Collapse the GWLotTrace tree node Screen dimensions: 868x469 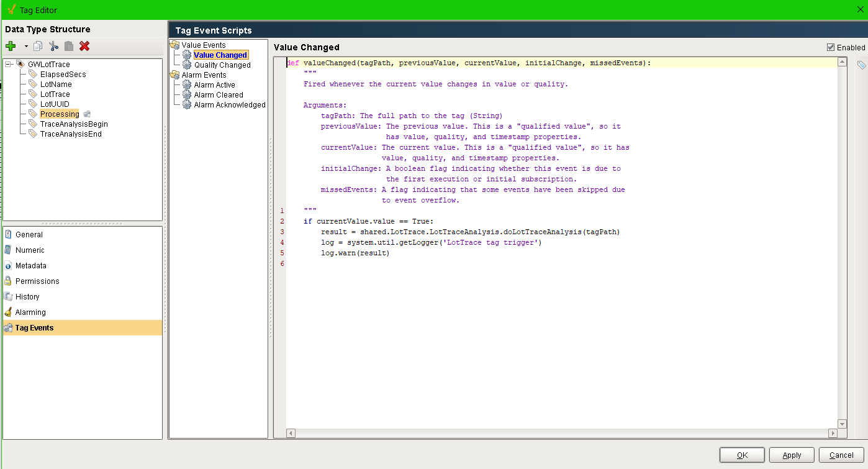pos(8,65)
